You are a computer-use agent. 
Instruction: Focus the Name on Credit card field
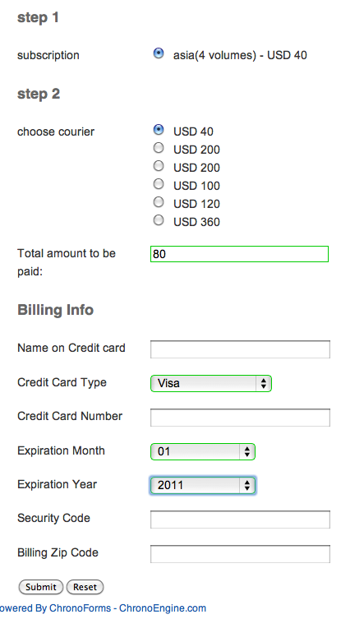coord(240,349)
